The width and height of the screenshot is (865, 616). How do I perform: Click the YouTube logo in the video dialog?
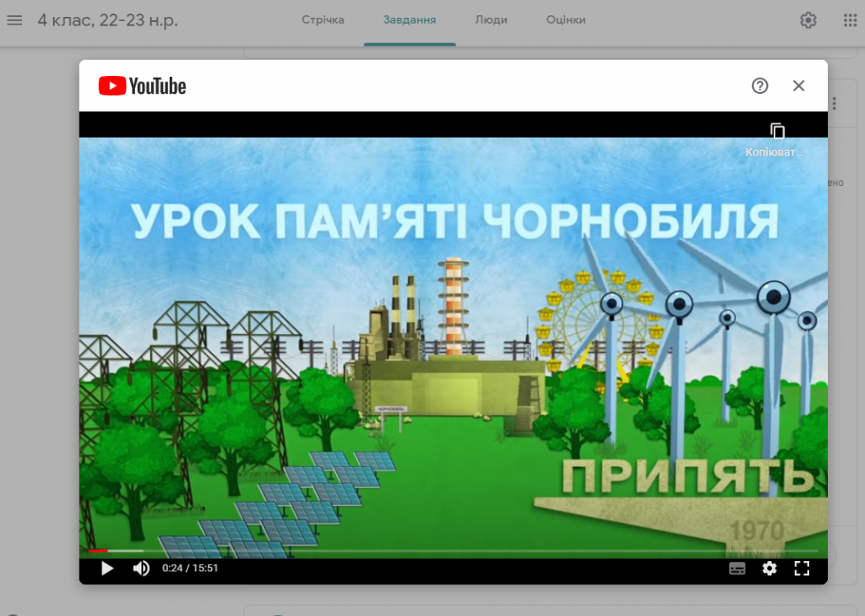coord(142,86)
